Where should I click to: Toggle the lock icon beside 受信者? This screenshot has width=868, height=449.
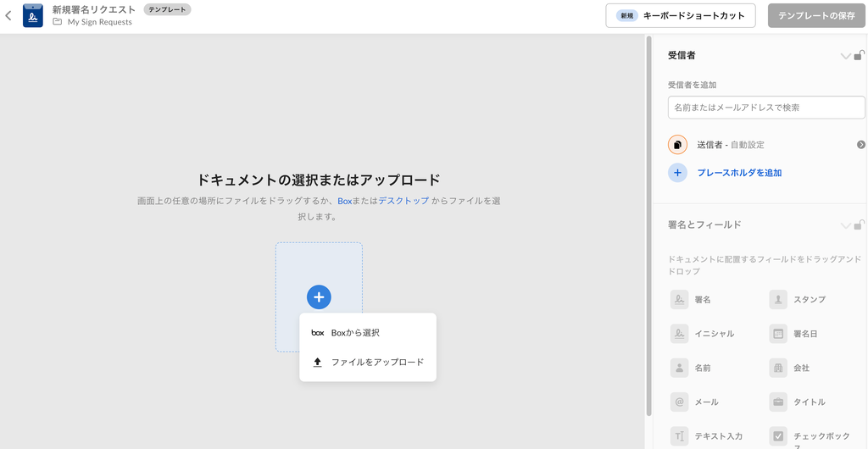point(860,55)
